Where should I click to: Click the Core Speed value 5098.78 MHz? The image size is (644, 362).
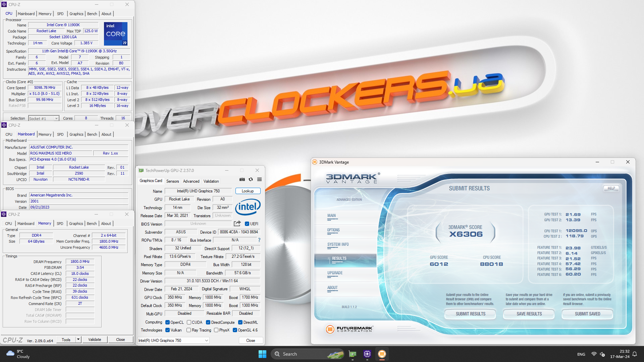point(45,88)
